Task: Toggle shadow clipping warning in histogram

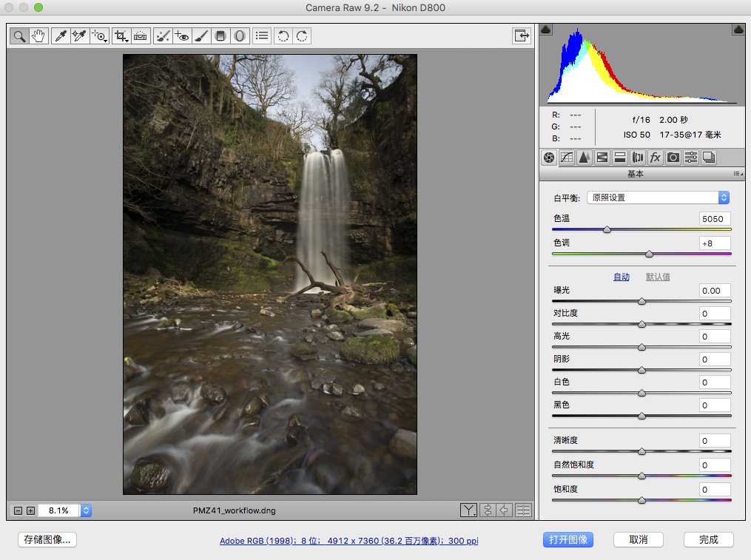Action: coord(546,30)
